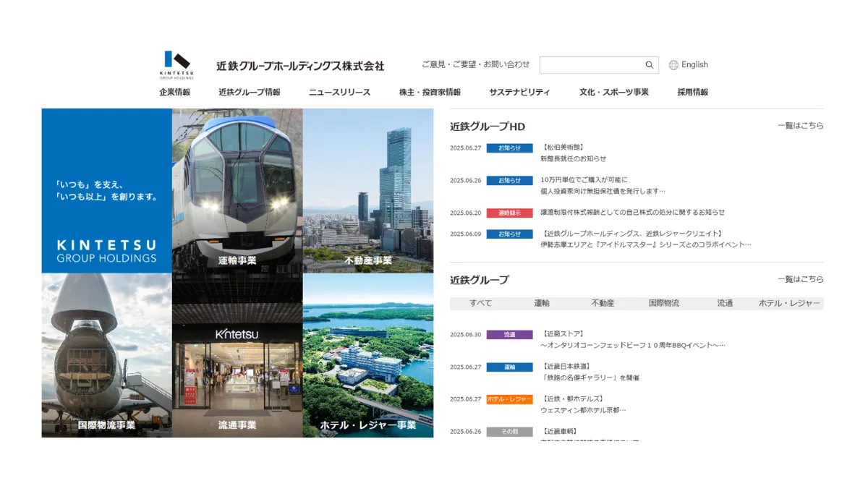Select the 運輸 news filter tab
Screen dimensions: 868x486
tap(542, 304)
